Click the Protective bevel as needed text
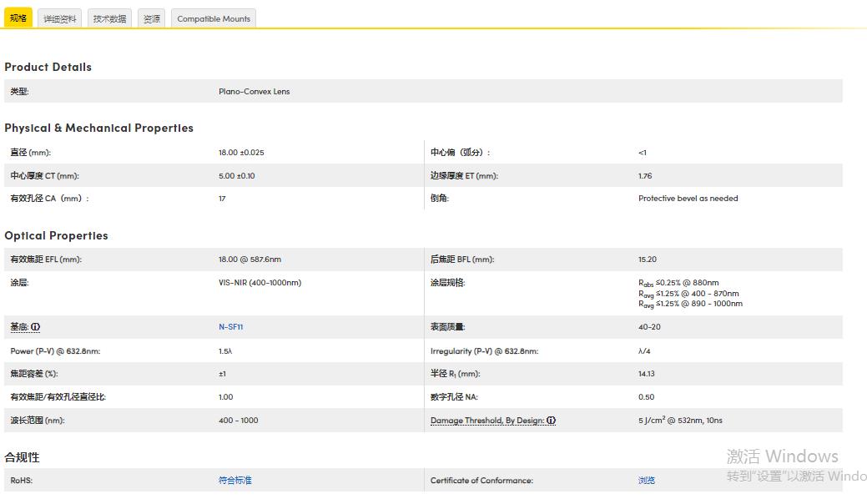Image resolution: width=867 pixels, height=504 pixels. pyautogui.click(x=688, y=199)
